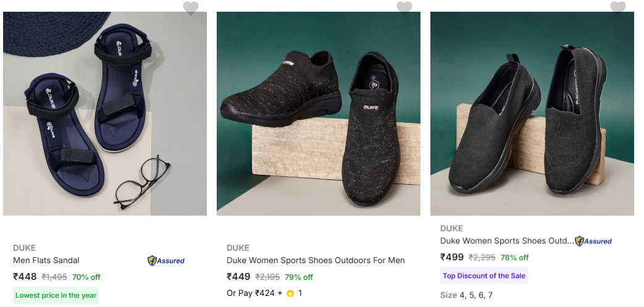Screen dimensions: 644x307
Task: Click Assured badge on the ₹499 shoes
Action: (593, 241)
